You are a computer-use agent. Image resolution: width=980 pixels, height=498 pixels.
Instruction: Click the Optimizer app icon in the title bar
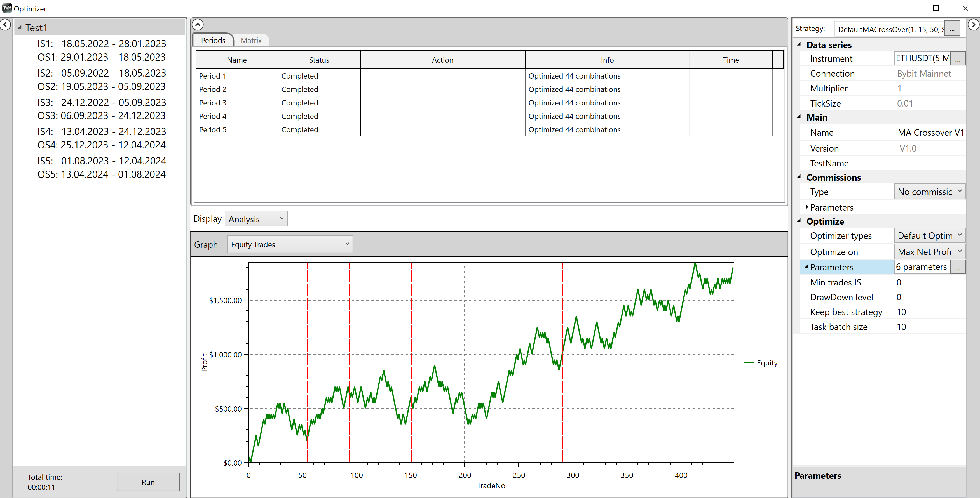tap(7, 8)
